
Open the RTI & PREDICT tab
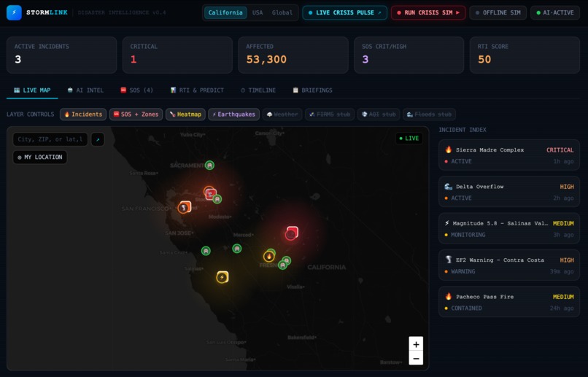tap(197, 90)
